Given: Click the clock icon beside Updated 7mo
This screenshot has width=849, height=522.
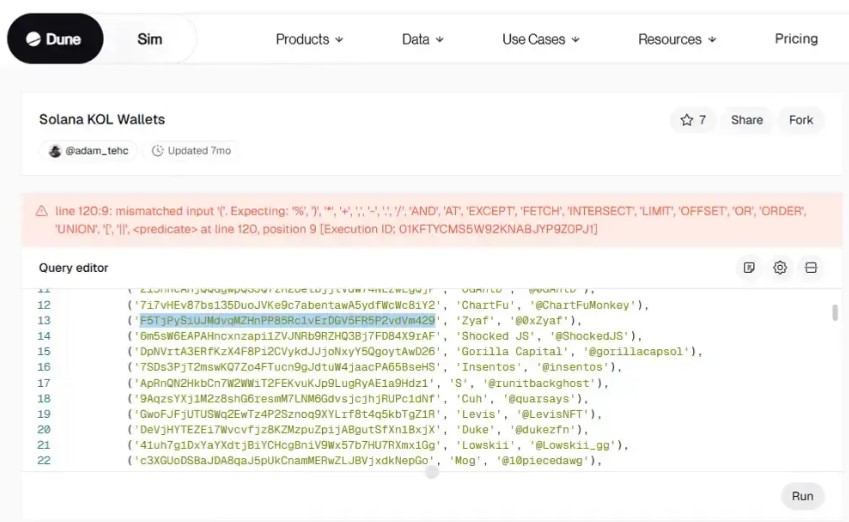Looking at the screenshot, I should coord(158,151).
